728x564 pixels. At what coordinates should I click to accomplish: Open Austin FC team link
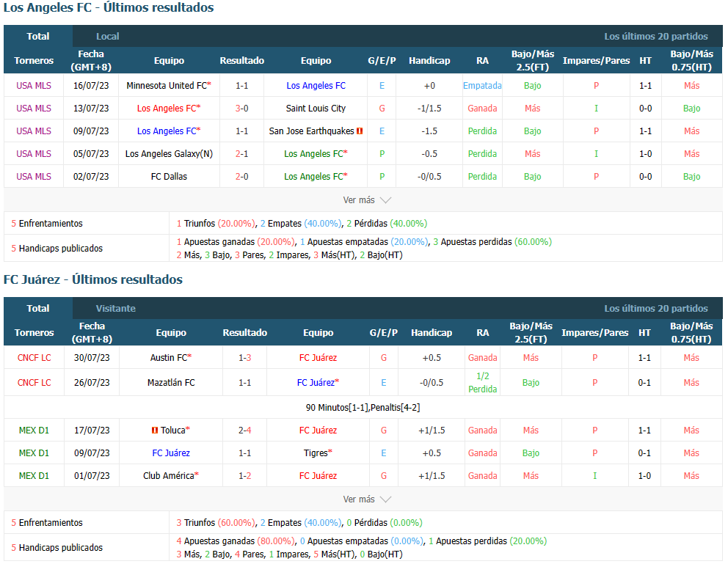169,358
